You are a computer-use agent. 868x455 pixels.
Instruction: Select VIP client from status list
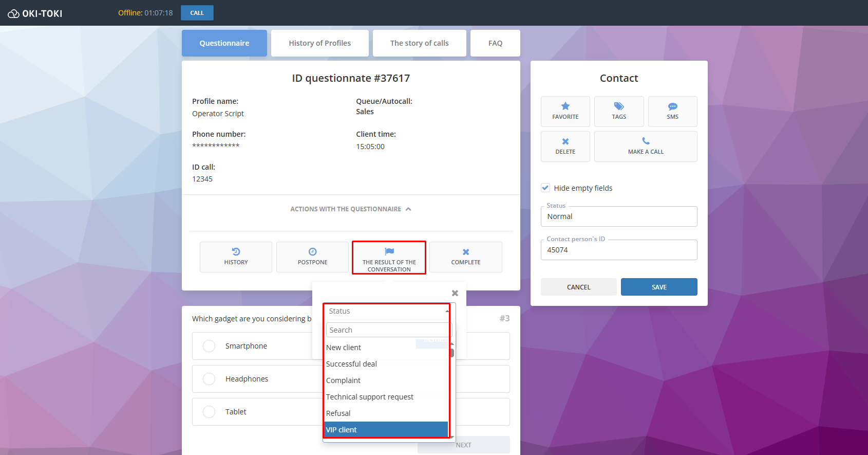tap(386, 430)
